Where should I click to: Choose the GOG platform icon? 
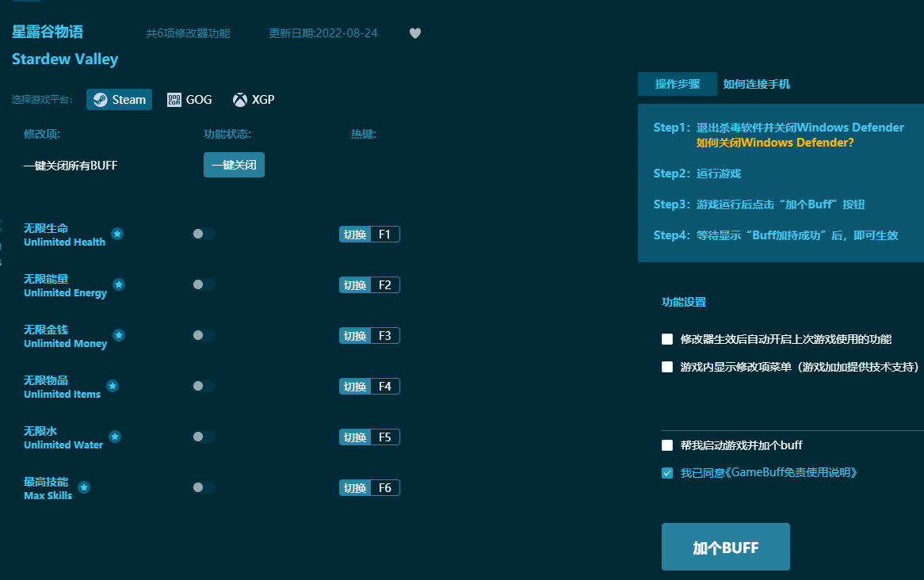click(x=174, y=100)
